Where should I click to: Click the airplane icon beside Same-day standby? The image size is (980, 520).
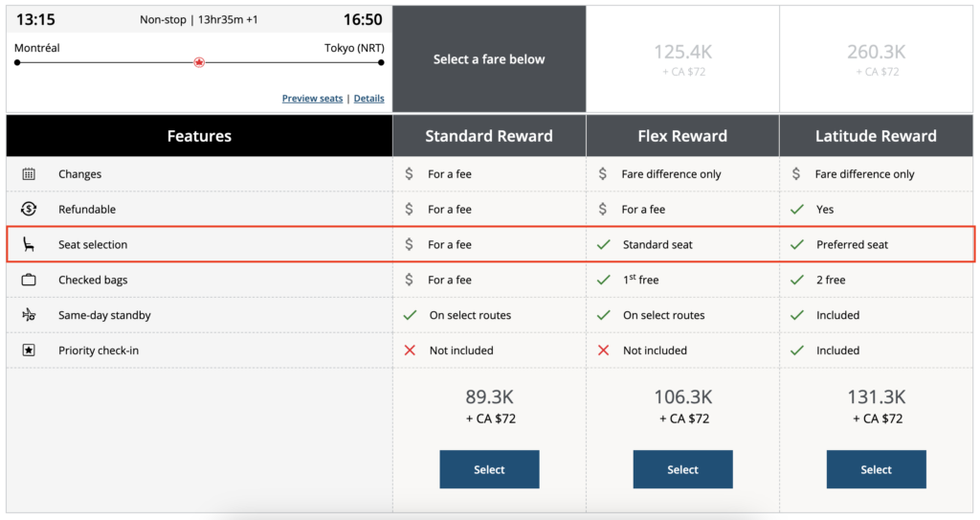tap(29, 315)
